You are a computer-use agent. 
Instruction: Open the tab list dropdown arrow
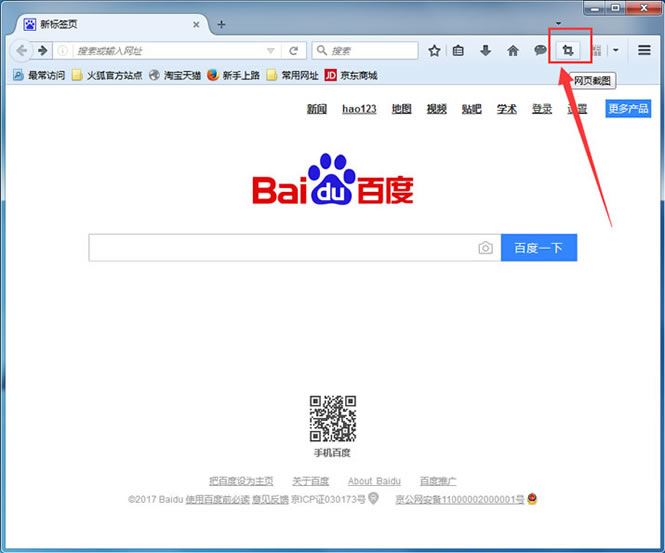(x=559, y=23)
